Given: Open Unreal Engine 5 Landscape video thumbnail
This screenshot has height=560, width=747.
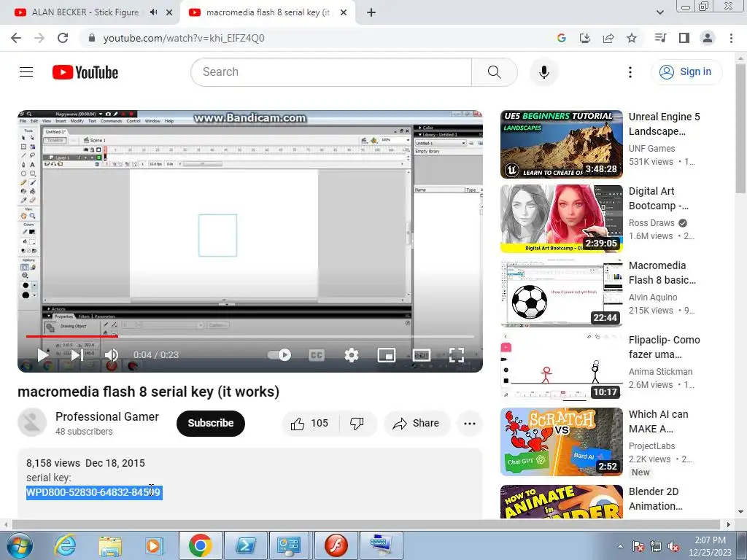Looking at the screenshot, I should click(x=562, y=144).
